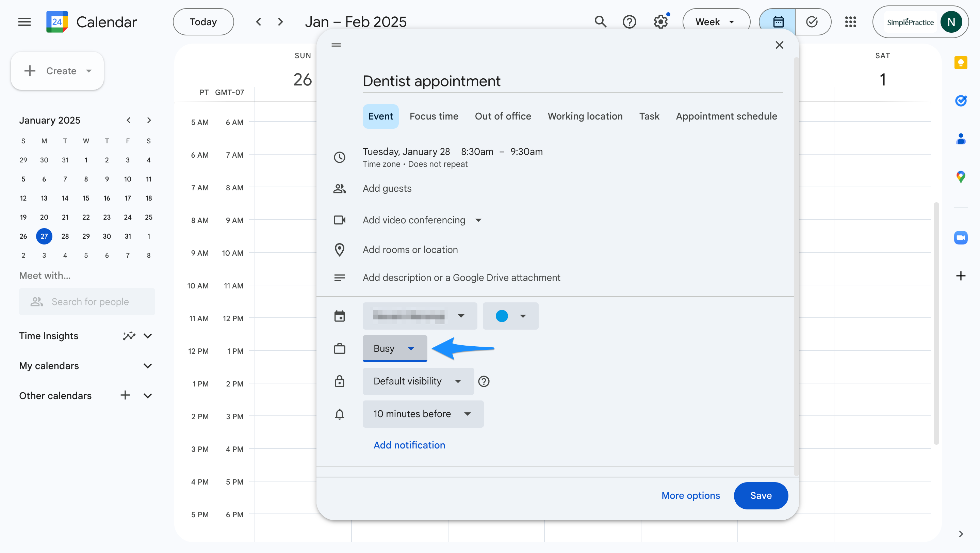980x553 pixels.
Task: Open the Google apps grid
Action: click(x=850, y=22)
